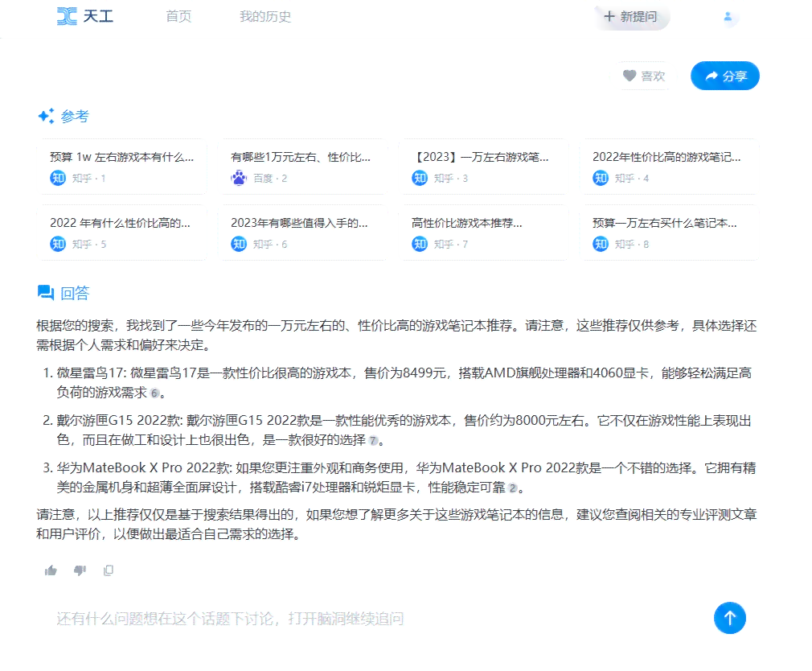Click the thumbs down icon
This screenshot has width=812, height=671.
tap(80, 570)
